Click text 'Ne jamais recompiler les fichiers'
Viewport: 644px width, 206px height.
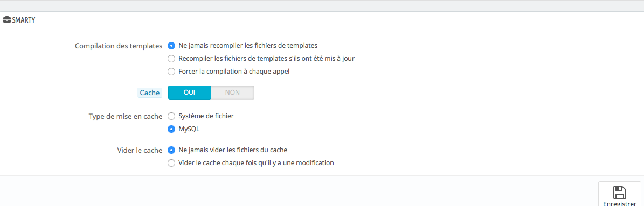coord(226,46)
